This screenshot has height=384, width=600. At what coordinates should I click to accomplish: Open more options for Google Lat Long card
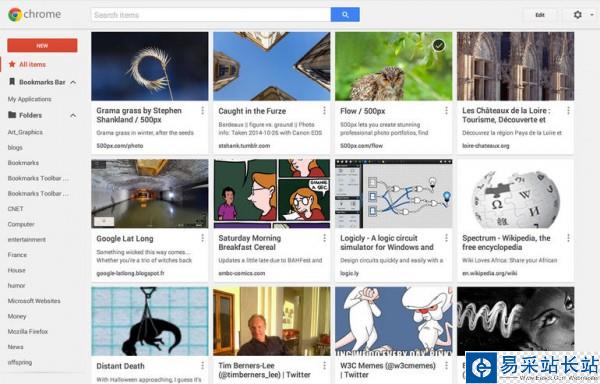pyautogui.click(x=202, y=238)
